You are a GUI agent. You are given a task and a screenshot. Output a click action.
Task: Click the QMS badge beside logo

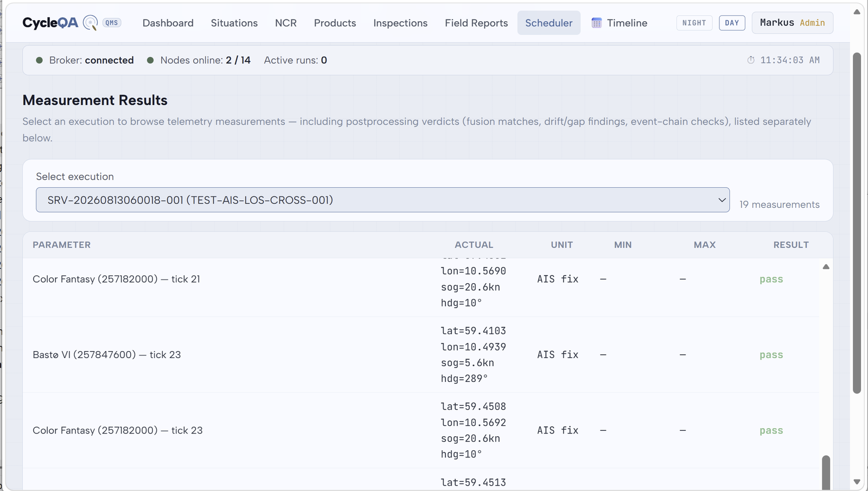[x=112, y=23]
